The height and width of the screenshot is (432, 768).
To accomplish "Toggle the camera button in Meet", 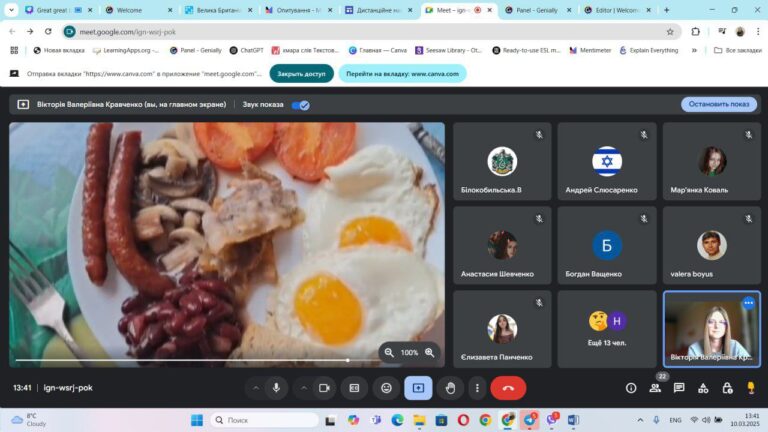I will pos(324,388).
